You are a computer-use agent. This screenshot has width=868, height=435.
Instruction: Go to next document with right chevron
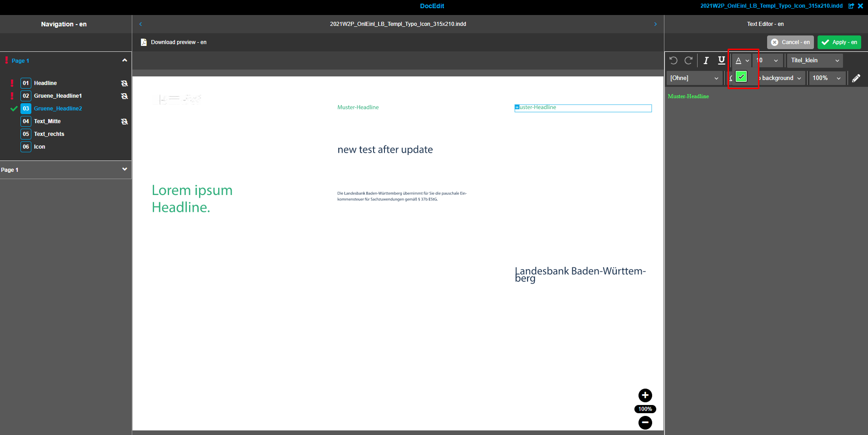pyautogui.click(x=655, y=24)
